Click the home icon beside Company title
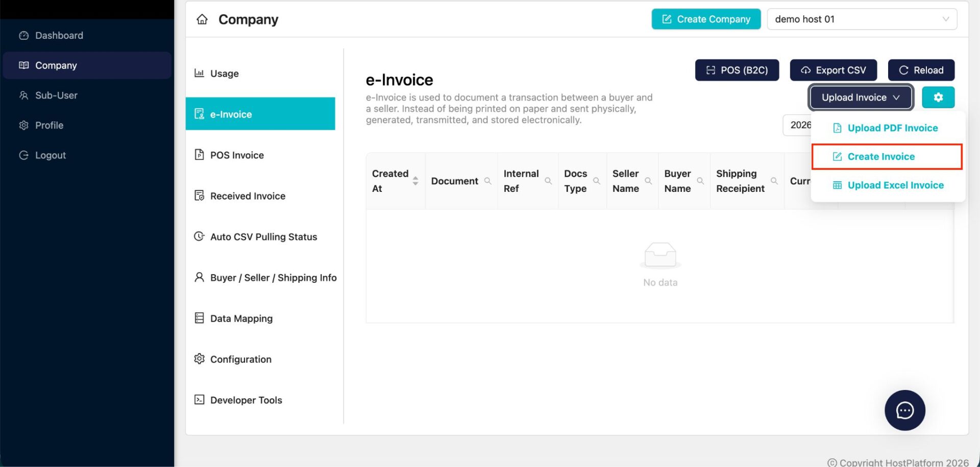 202,19
